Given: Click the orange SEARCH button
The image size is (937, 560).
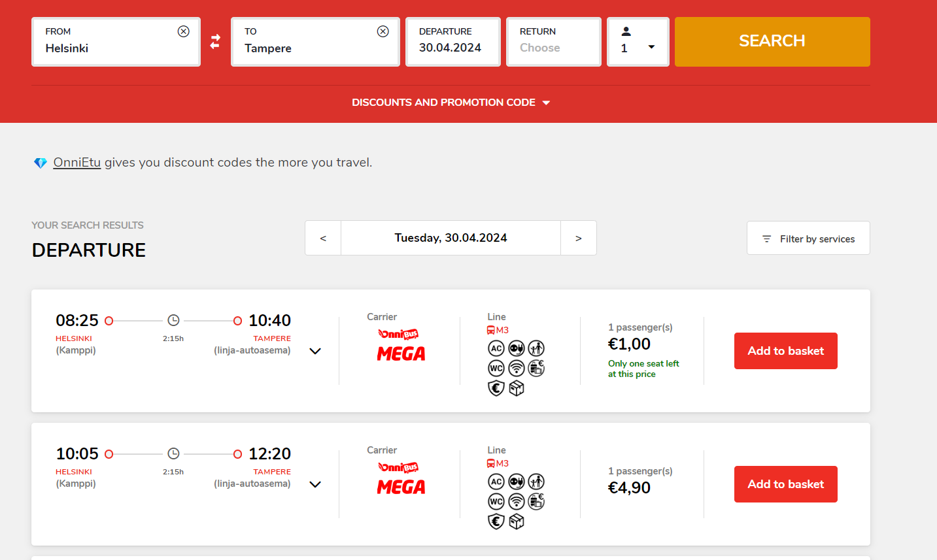Looking at the screenshot, I should 772,41.
